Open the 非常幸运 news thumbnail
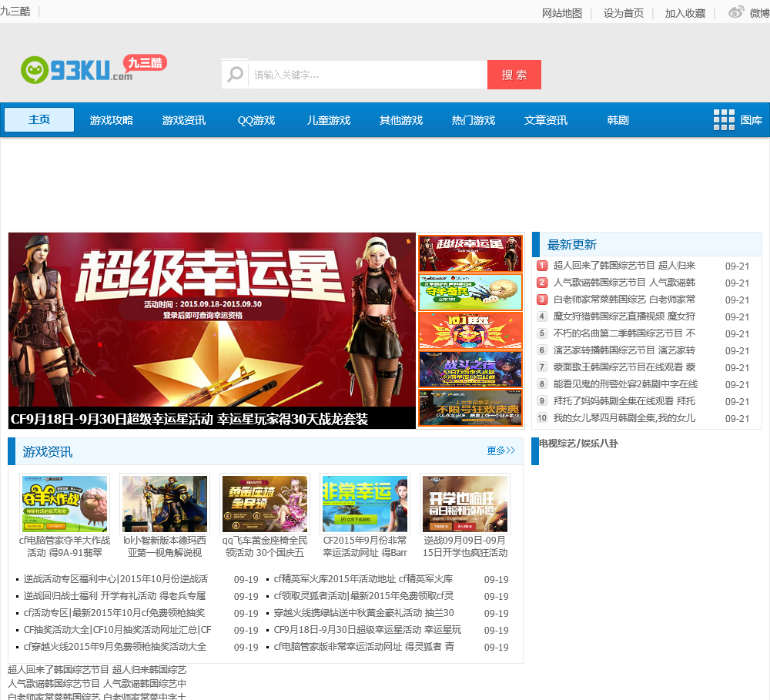 pyautogui.click(x=365, y=504)
